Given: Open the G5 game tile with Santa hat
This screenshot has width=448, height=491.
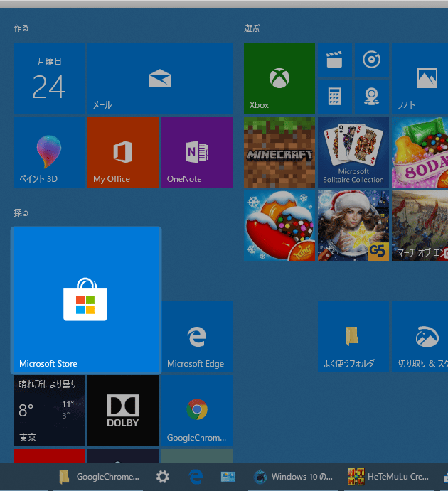Looking at the screenshot, I should [x=353, y=226].
